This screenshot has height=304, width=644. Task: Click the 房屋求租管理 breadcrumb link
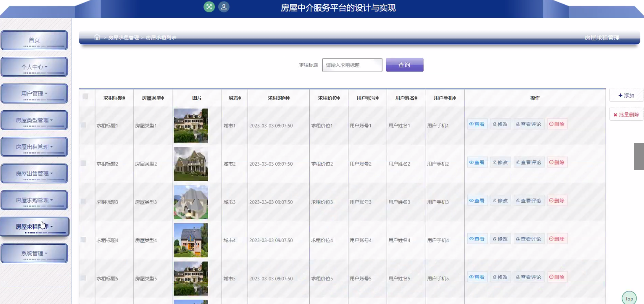tap(123, 38)
